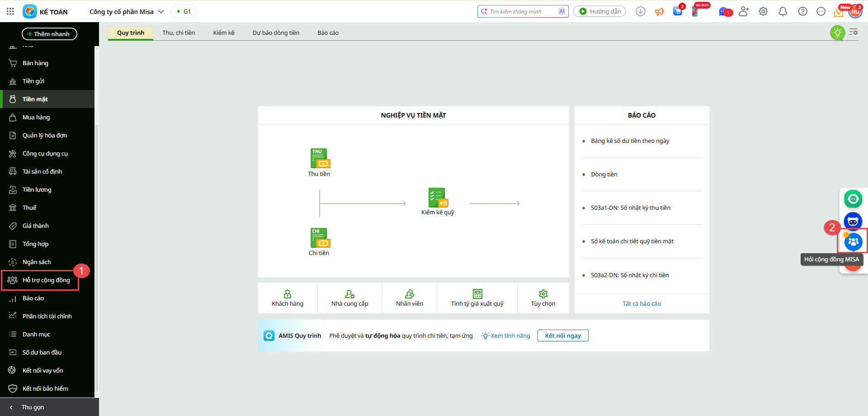Open Hỗ trợ cộng đồng in sidebar
The height and width of the screenshot is (416, 868).
pyautogui.click(x=47, y=280)
